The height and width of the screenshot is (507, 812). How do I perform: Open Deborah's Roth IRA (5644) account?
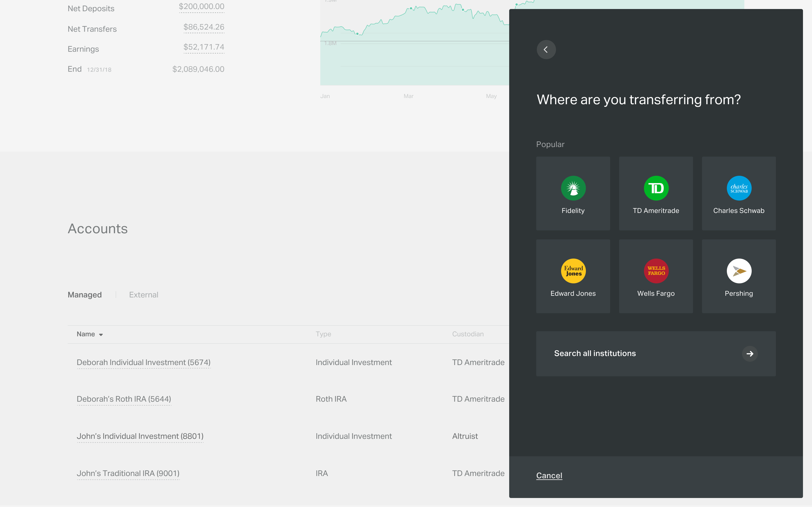(x=124, y=399)
